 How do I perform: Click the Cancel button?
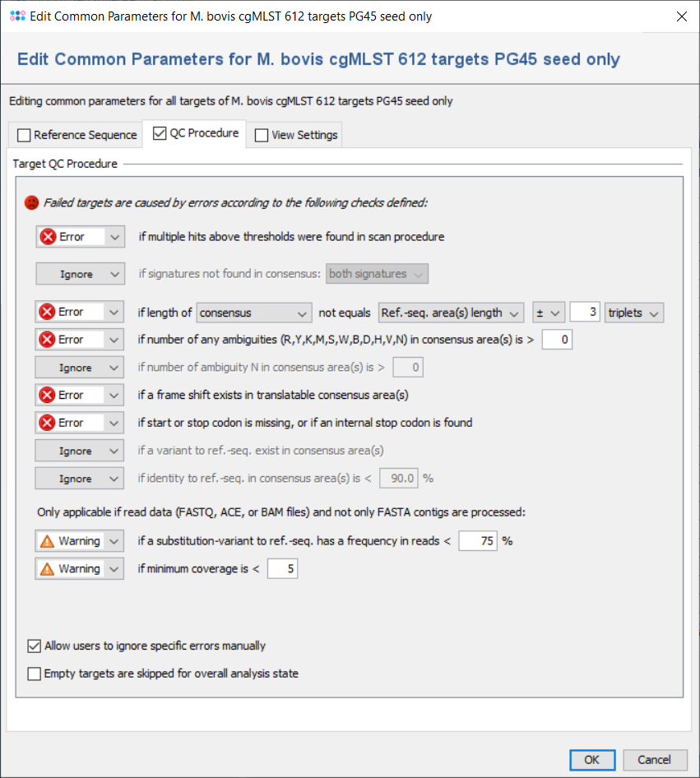click(x=655, y=760)
